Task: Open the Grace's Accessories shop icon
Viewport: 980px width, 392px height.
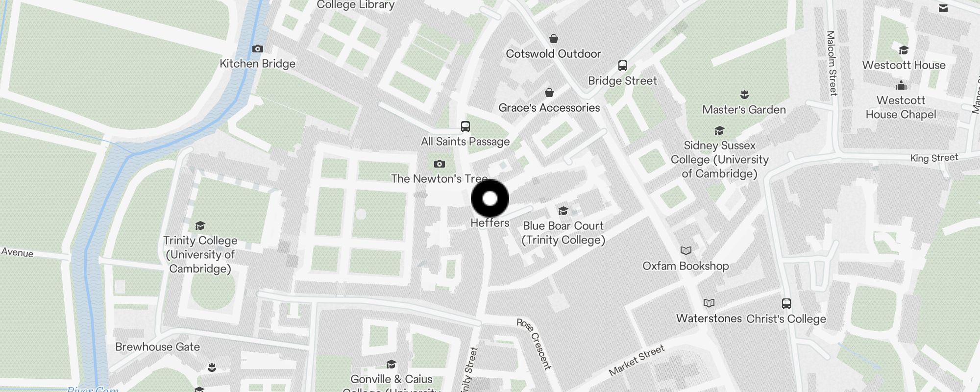Action: (549, 93)
